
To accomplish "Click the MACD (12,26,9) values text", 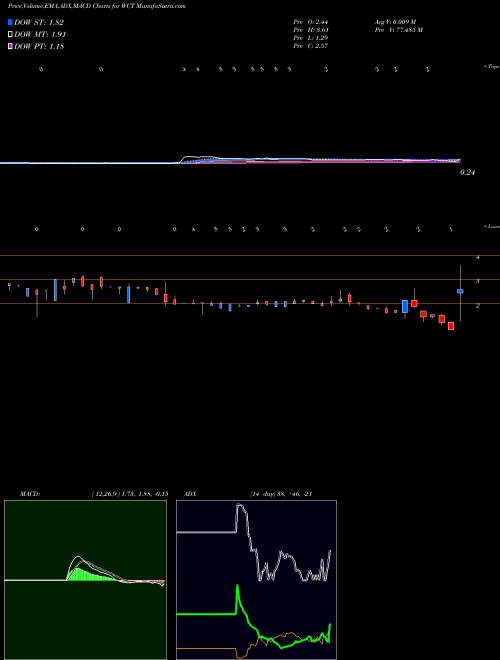I will (130, 494).
